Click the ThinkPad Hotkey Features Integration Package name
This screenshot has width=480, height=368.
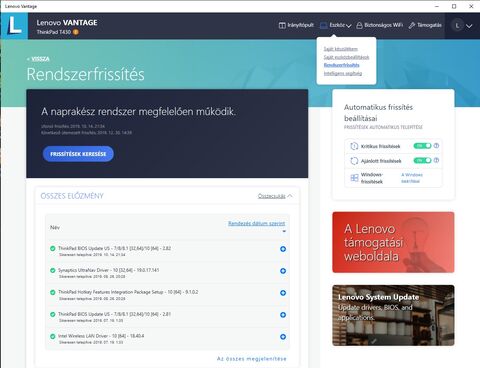128,292
